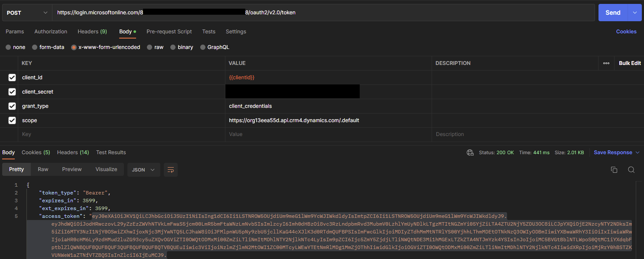Click the network information globe icon
This screenshot has height=259, width=644.
[x=470, y=152]
